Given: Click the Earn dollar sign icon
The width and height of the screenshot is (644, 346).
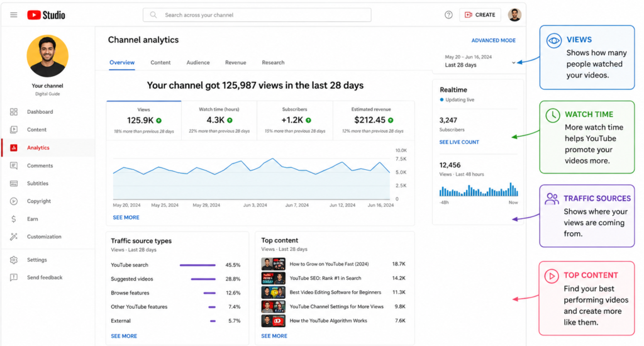Looking at the screenshot, I should point(14,219).
